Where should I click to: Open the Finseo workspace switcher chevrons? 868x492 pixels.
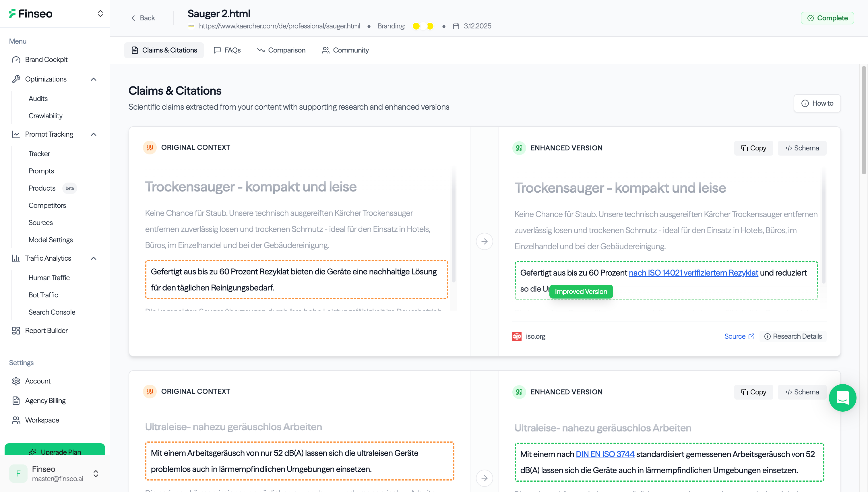100,13
